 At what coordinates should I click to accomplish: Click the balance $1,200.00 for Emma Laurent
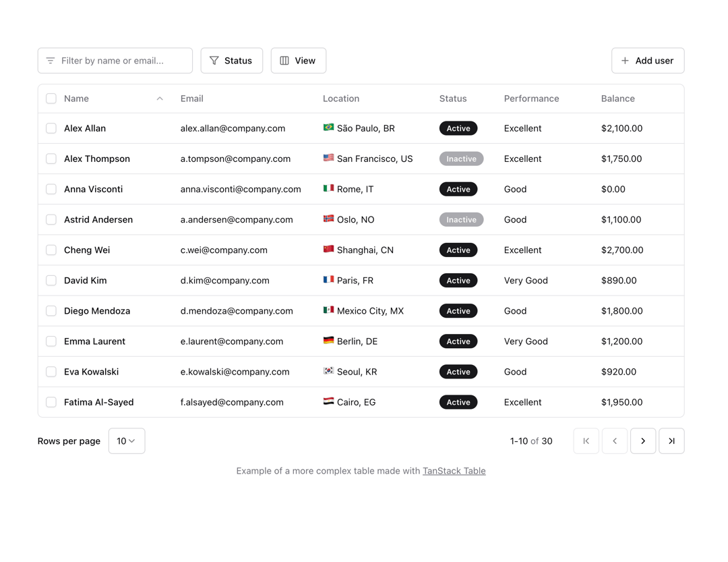pyautogui.click(x=621, y=341)
